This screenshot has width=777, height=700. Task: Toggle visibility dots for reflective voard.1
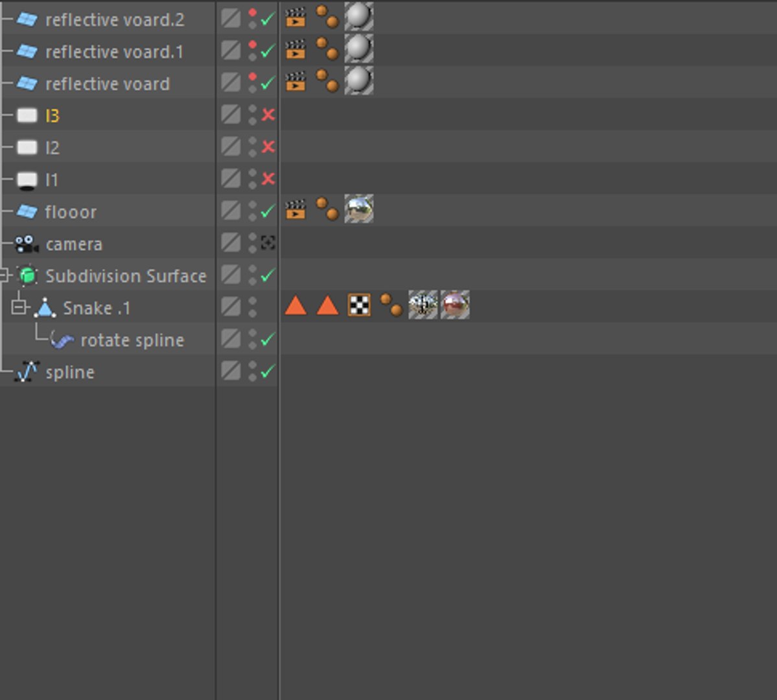pos(253,51)
